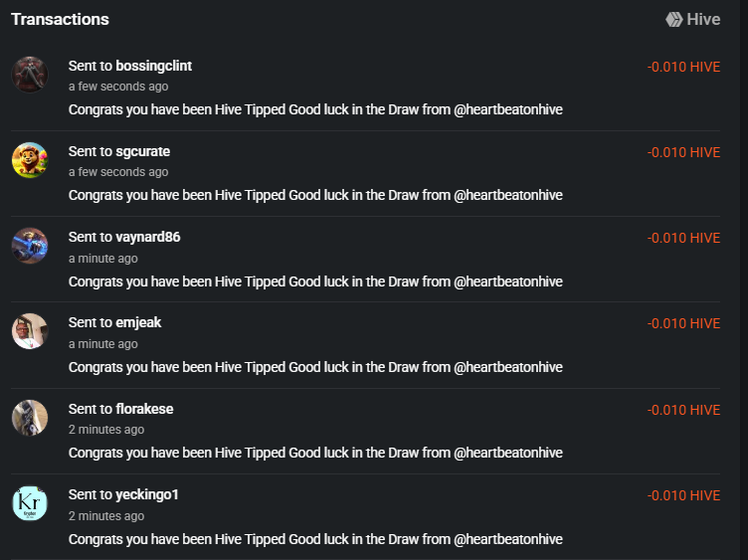Click the memo text of sgcurate transfer
Screen dimensions: 748x560
pyautogui.click(x=315, y=195)
